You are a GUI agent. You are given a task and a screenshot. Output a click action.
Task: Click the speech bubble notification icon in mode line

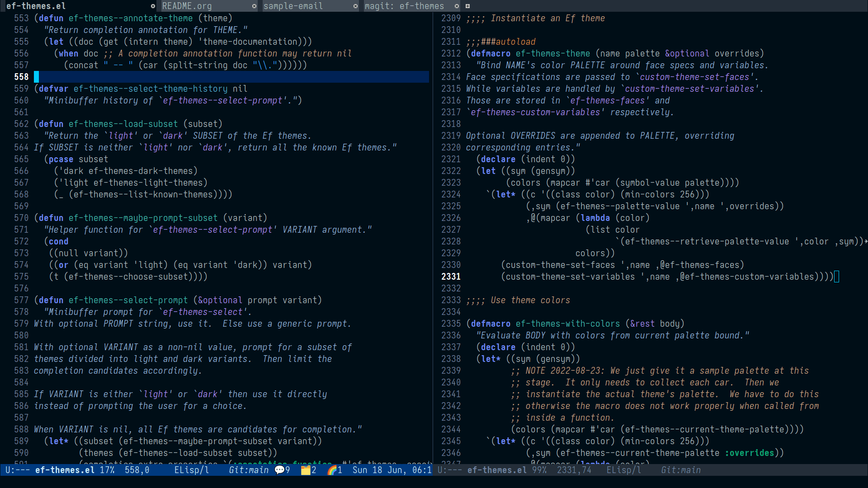[x=279, y=470]
